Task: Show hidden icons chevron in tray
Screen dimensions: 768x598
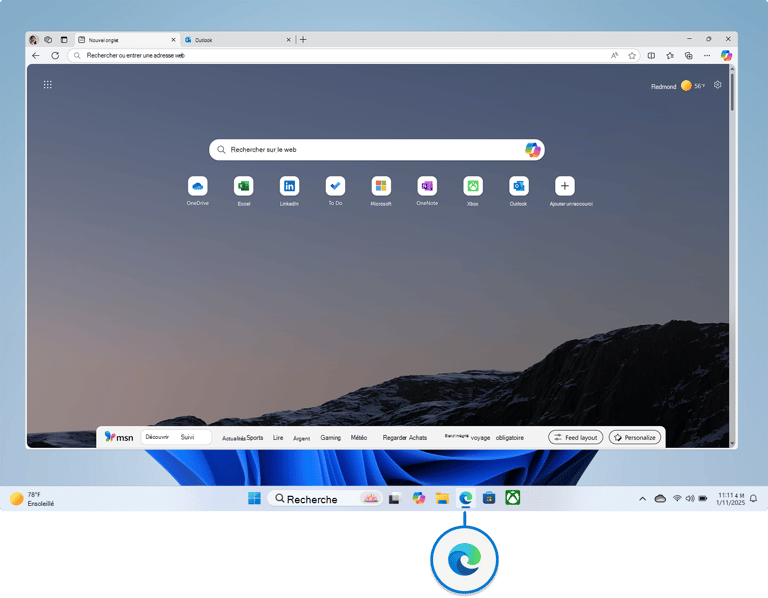Action: click(642, 499)
